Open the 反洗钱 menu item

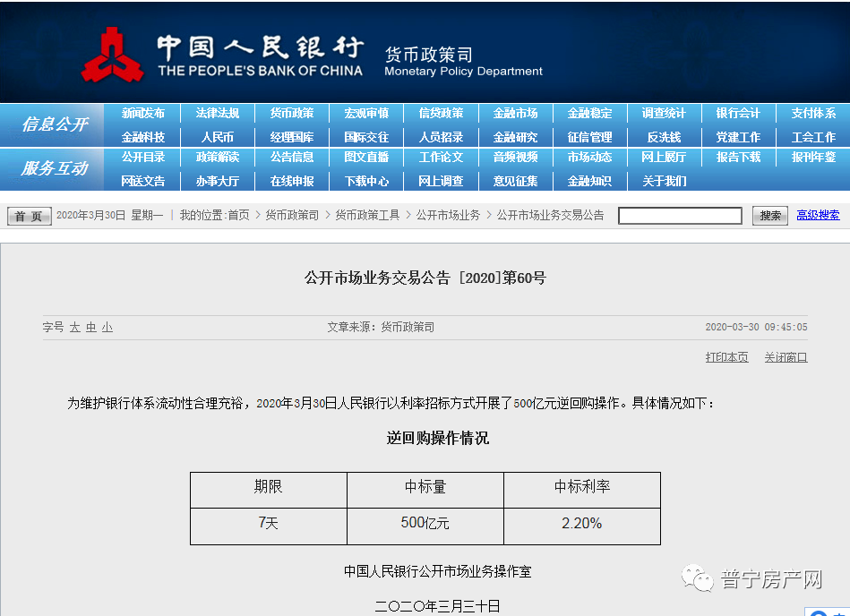point(664,137)
